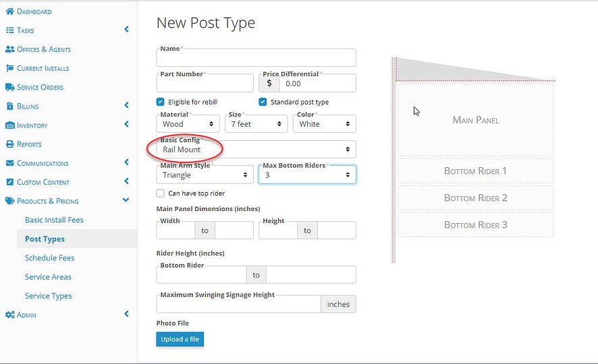
Task: Click the Current Installs sign icon
Action: [x=10, y=68]
